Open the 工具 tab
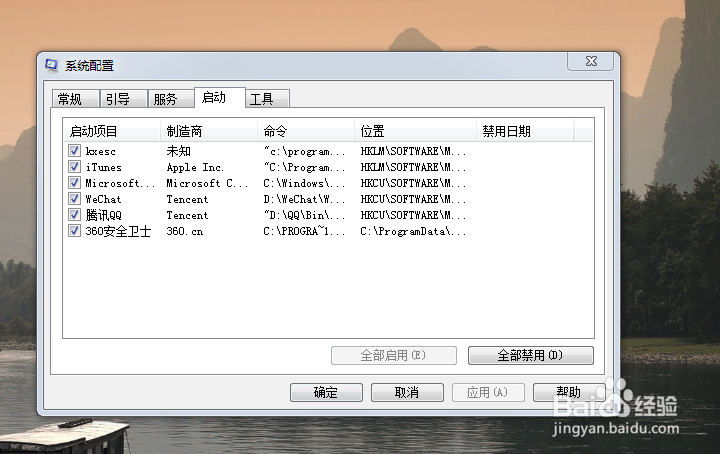 pyautogui.click(x=267, y=99)
